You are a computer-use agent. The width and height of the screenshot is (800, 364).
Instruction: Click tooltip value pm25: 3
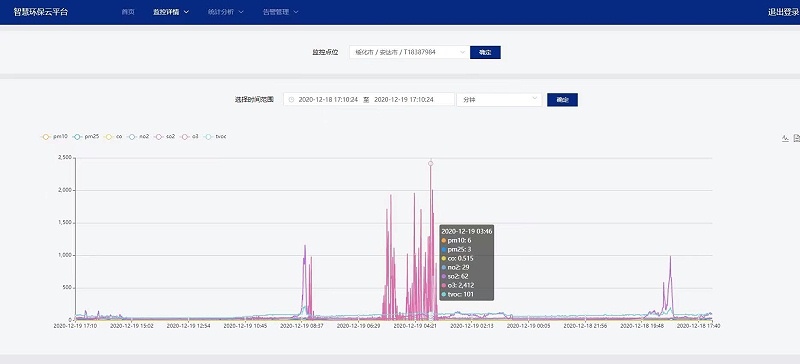(456, 250)
